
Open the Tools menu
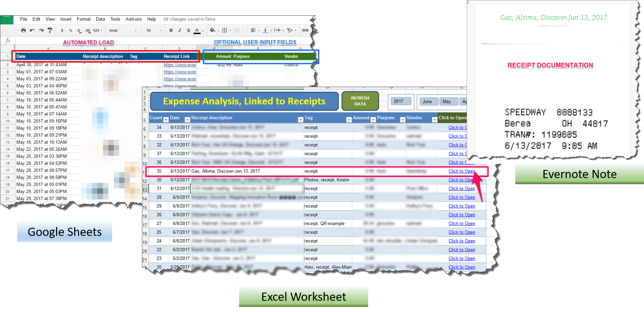pyautogui.click(x=115, y=19)
